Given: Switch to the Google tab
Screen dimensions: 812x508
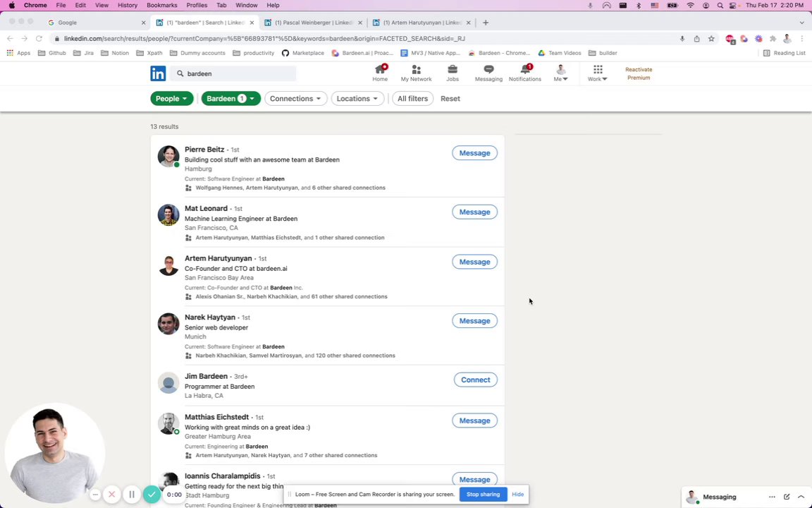Looking at the screenshot, I should point(96,23).
